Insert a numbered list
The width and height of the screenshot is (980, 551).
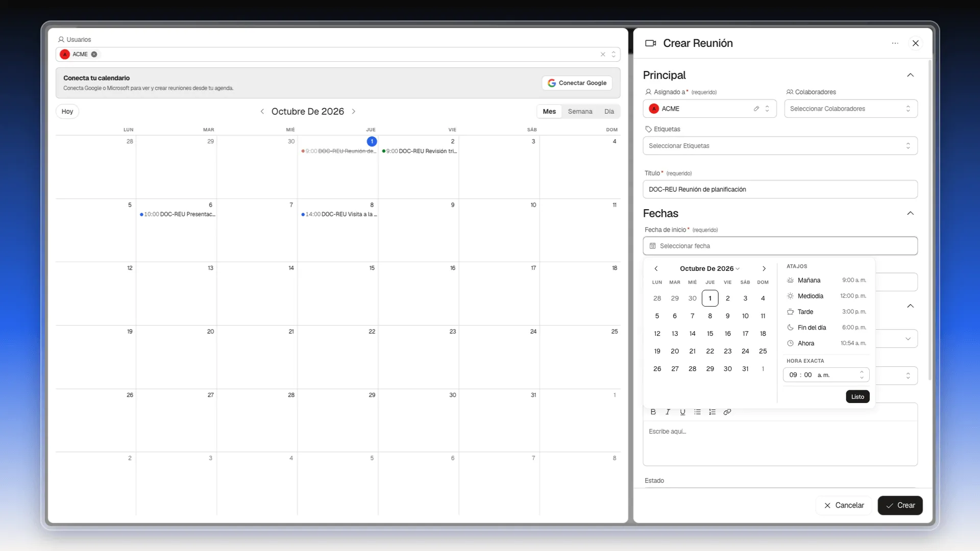click(x=712, y=412)
